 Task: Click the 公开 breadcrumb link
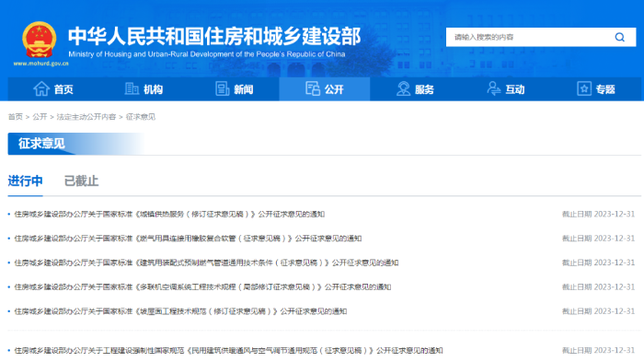click(40, 117)
